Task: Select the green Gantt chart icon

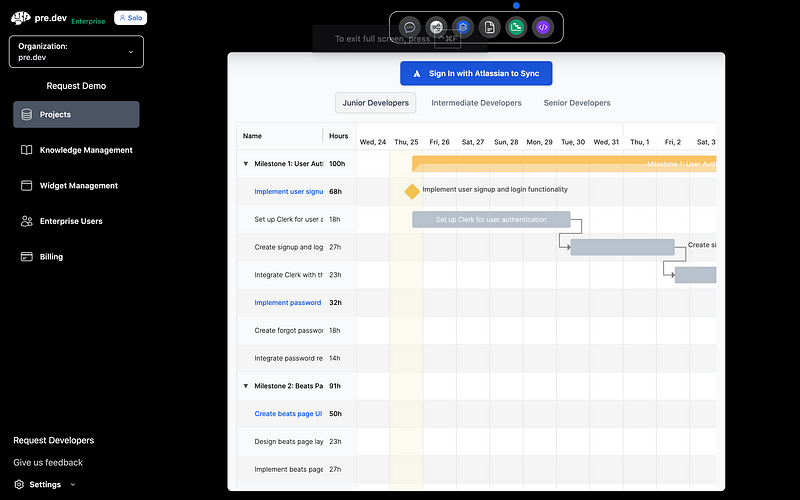Action: pos(516,28)
